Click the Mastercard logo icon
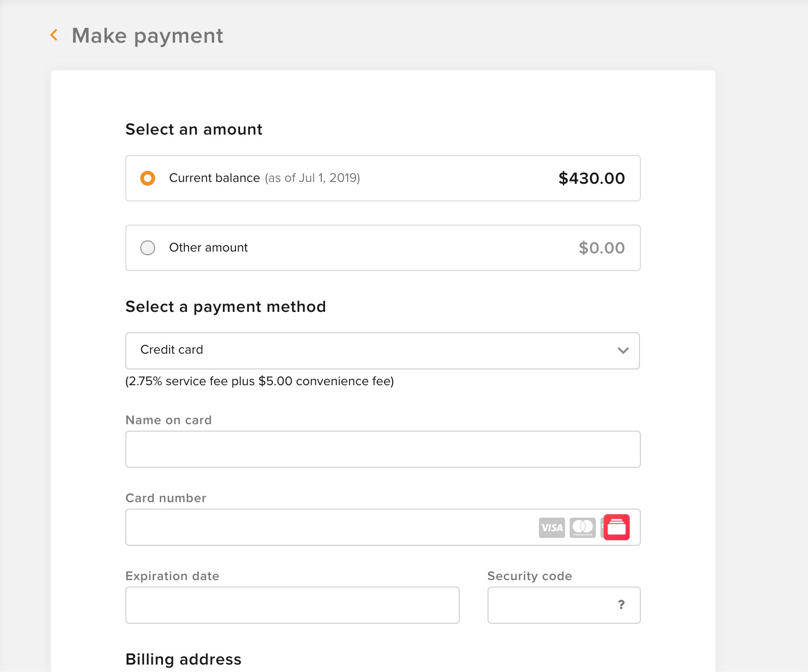The height and width of the screenshot is (672, 808). 582,528
